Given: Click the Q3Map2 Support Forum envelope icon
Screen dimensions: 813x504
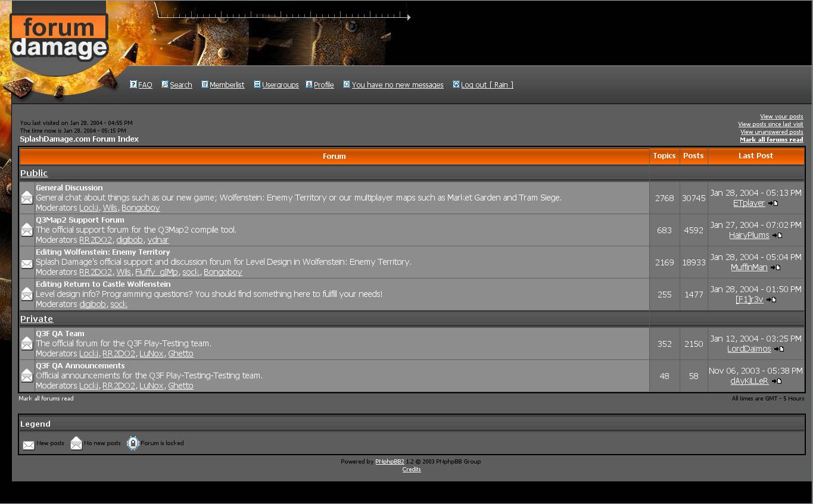Looking at the screenshot, I should (27, 230).
